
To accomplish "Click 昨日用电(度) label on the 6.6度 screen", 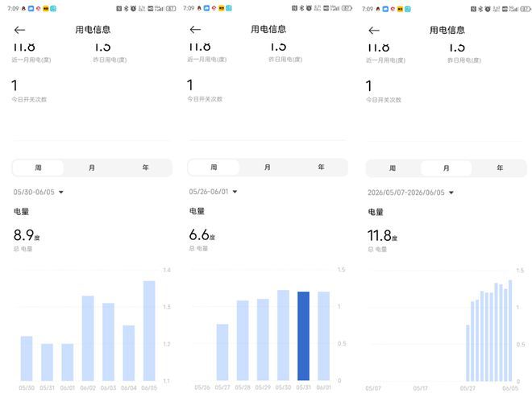I will [x=285, y=60].
